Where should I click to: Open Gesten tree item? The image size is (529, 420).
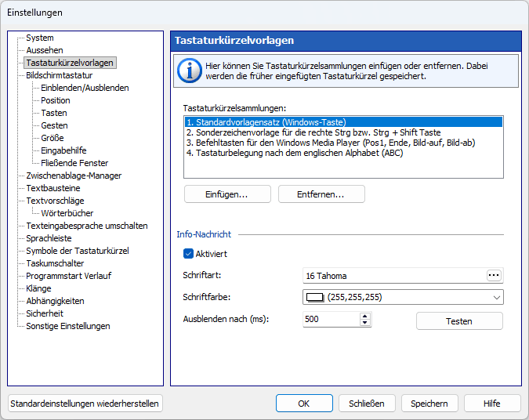(54, 125)
